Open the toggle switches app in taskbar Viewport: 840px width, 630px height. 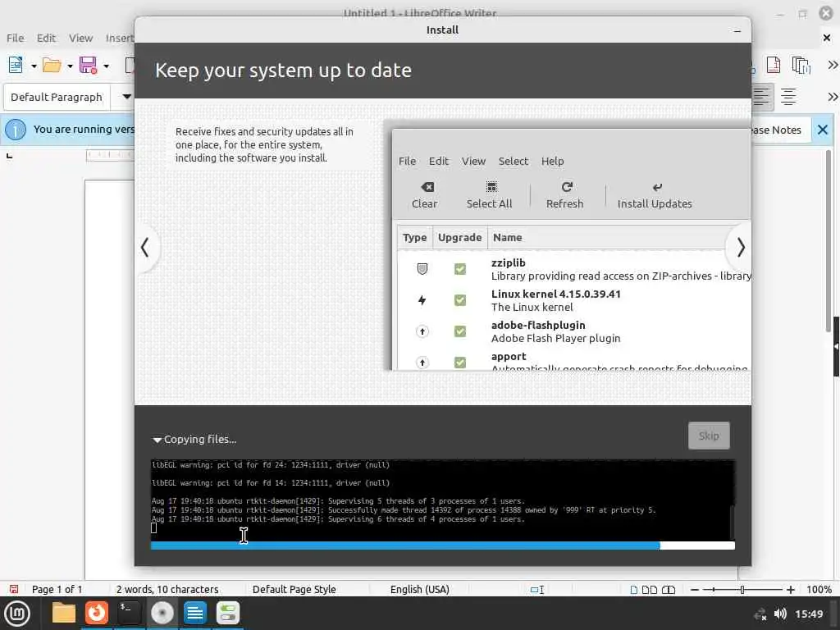(x=228, y=613)
